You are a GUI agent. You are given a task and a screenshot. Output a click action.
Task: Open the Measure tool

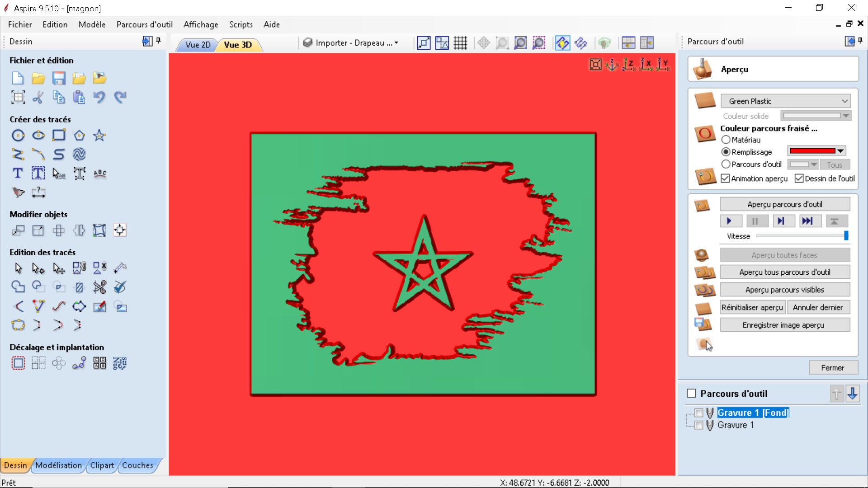point(39,193)
